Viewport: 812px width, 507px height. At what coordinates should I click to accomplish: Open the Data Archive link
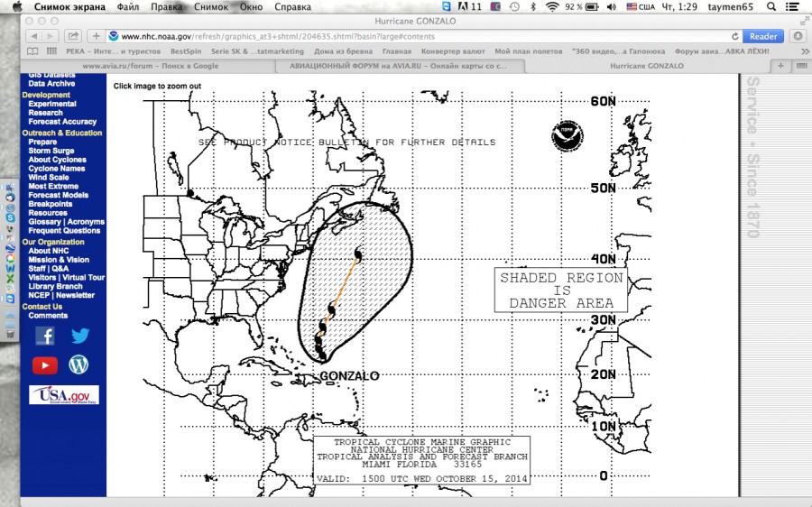(x=51, y=83)
